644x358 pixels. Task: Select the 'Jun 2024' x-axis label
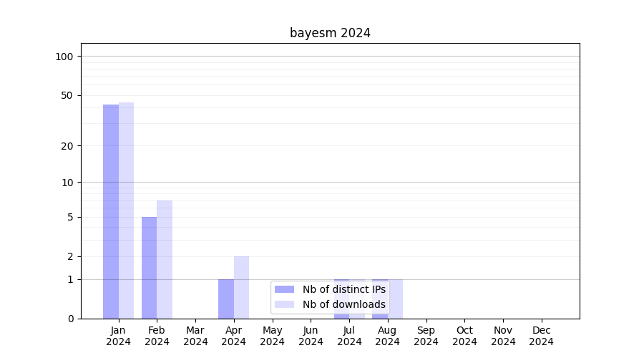coord(311,336)
